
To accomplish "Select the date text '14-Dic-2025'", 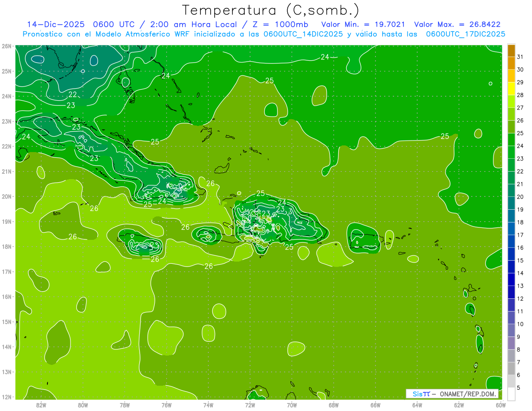I will 57,24.
